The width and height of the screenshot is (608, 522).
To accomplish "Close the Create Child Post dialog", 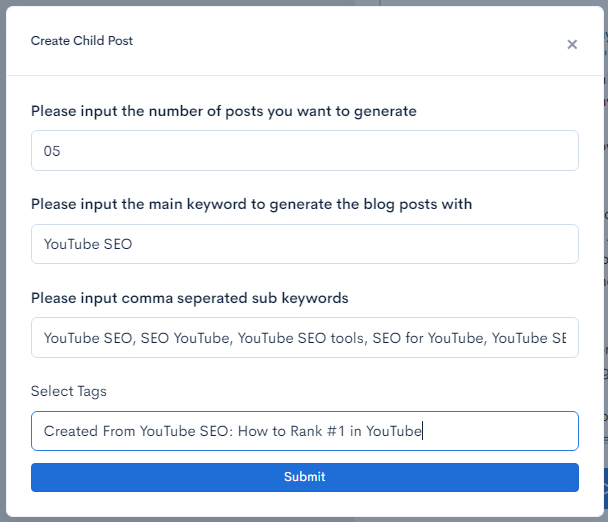I will tap(572, 45).
